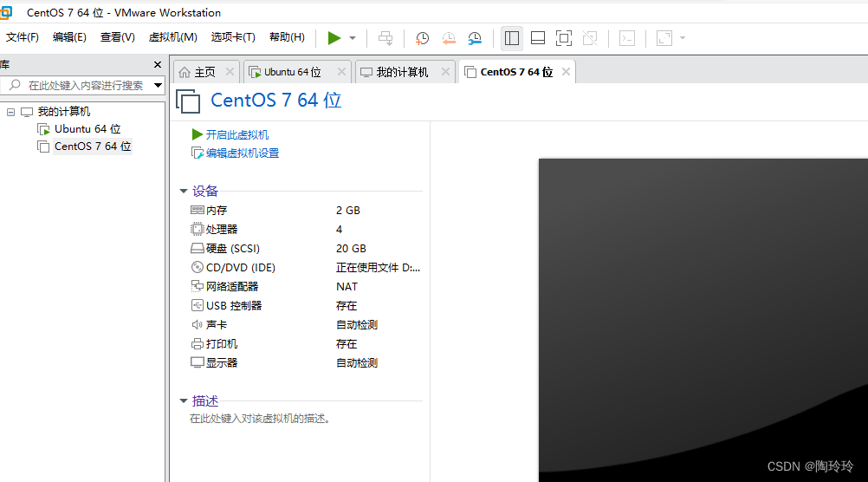Click the VMware Workstation title bar icon

pyautogui.click(x=5, y=12)
